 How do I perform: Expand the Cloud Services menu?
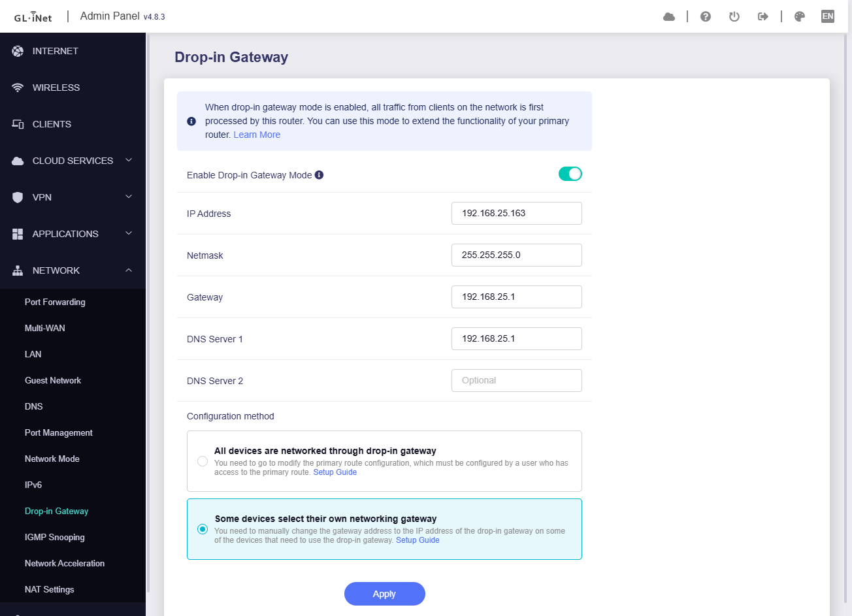tap(73, 161)
